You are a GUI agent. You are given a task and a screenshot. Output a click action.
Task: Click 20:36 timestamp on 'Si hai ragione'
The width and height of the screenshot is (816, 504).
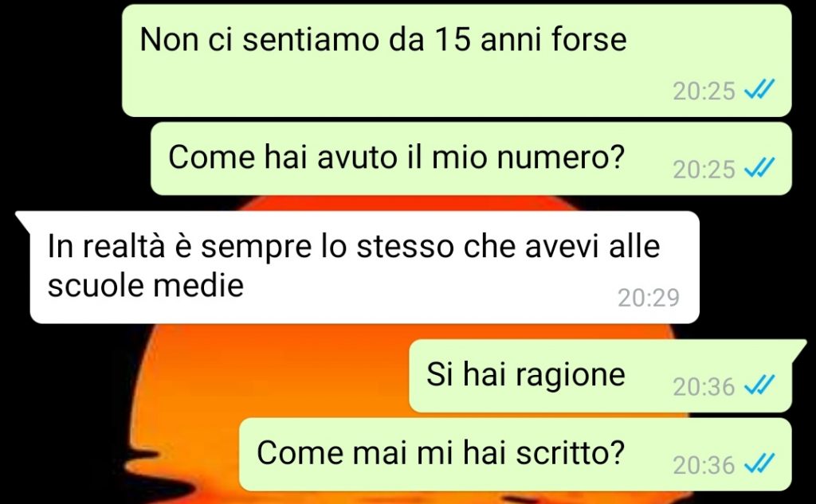[x=704, y=387]
